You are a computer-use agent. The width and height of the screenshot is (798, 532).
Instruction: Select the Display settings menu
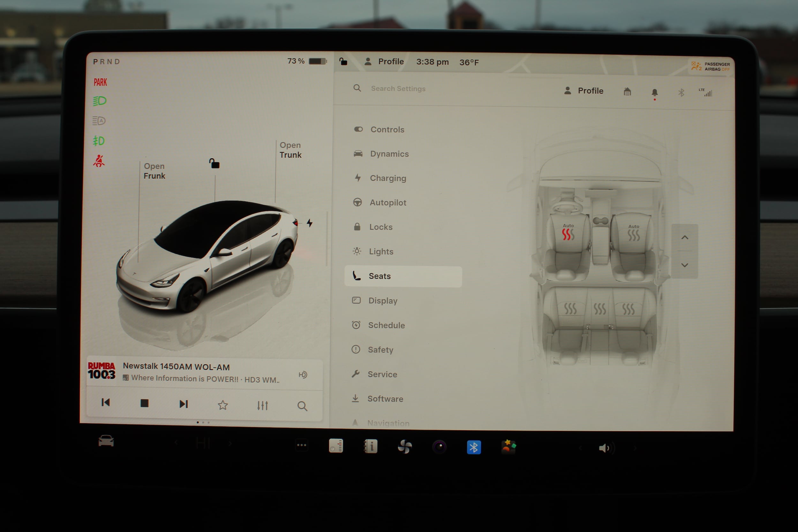pyautogui.click(x=382, y=301)
